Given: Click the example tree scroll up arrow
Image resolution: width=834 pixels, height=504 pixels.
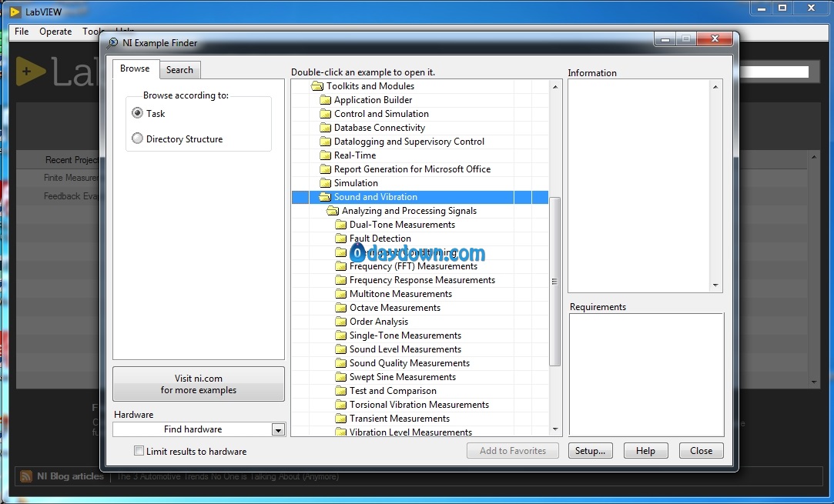Looking at the screenshot, I should 555,87.
